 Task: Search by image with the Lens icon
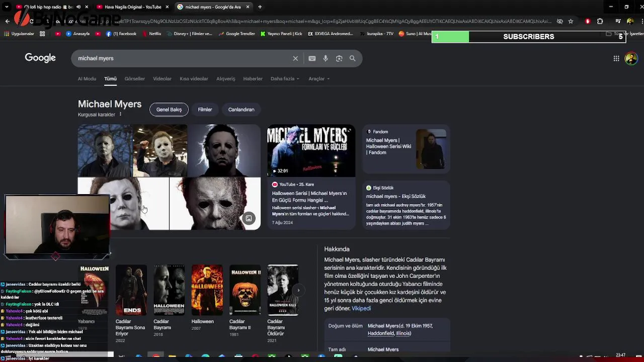tap(339, 58)
